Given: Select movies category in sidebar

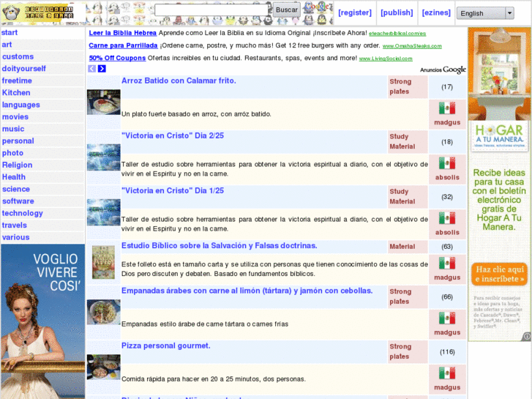Looking at the screenshot, I should click(x=15, y=117).
